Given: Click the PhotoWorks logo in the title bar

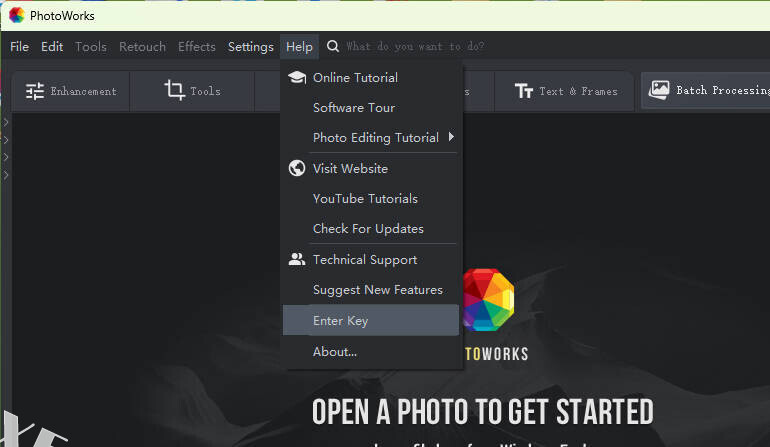Looking at the screenshot, I should coord(16,15).
